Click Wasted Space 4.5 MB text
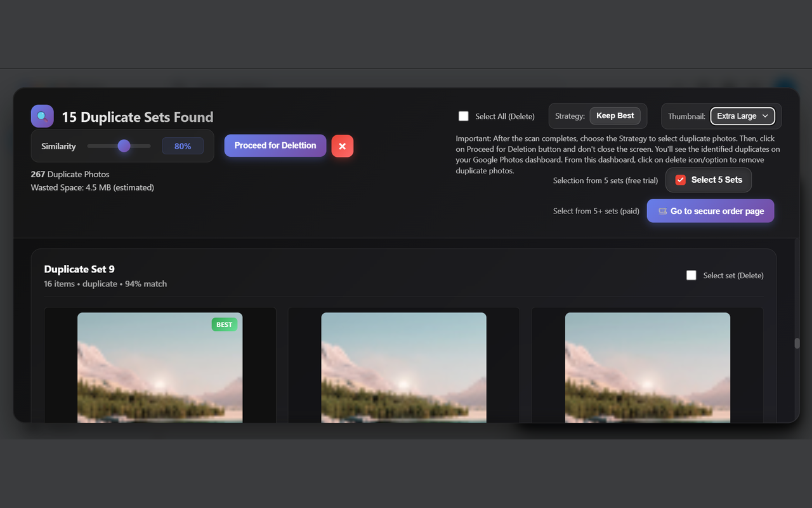 [x=93, y=187]
